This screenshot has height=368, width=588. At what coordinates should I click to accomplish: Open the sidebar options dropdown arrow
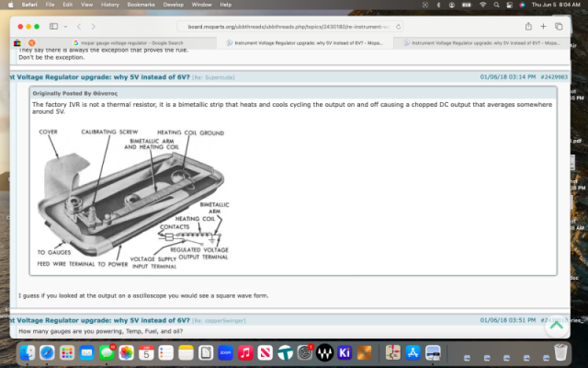coord(65,27)
